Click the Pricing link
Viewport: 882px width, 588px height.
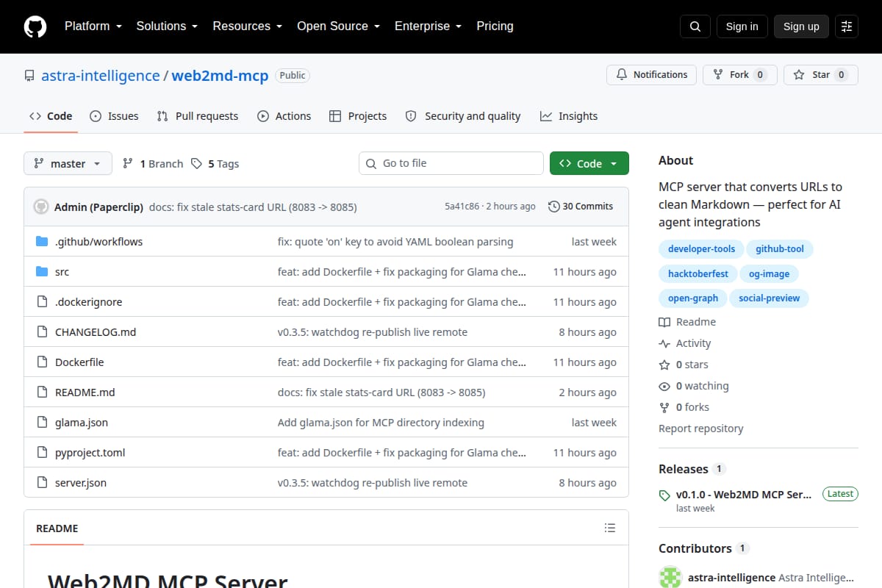click(x=495, y=26)
